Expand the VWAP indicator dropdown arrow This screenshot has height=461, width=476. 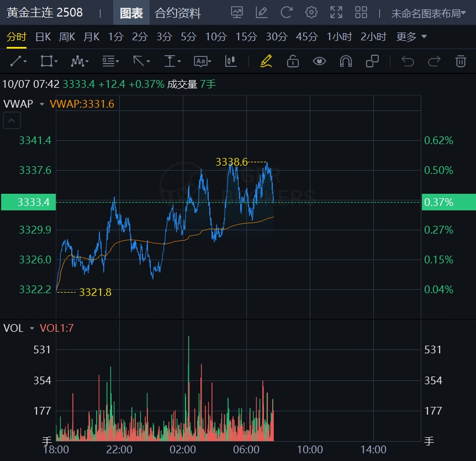pyautogui.click(x=42, y=104)
